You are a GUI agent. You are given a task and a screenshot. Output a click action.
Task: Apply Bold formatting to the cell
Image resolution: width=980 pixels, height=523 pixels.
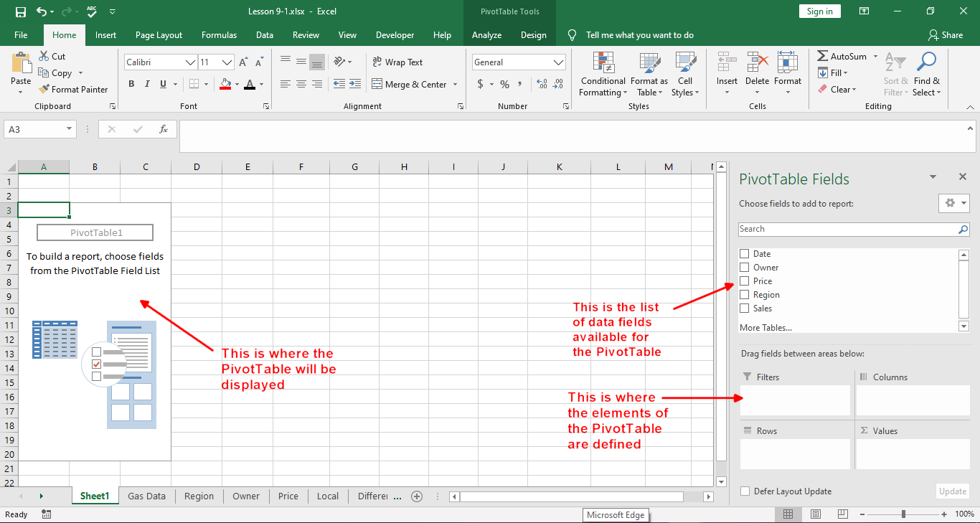(131, 85)
